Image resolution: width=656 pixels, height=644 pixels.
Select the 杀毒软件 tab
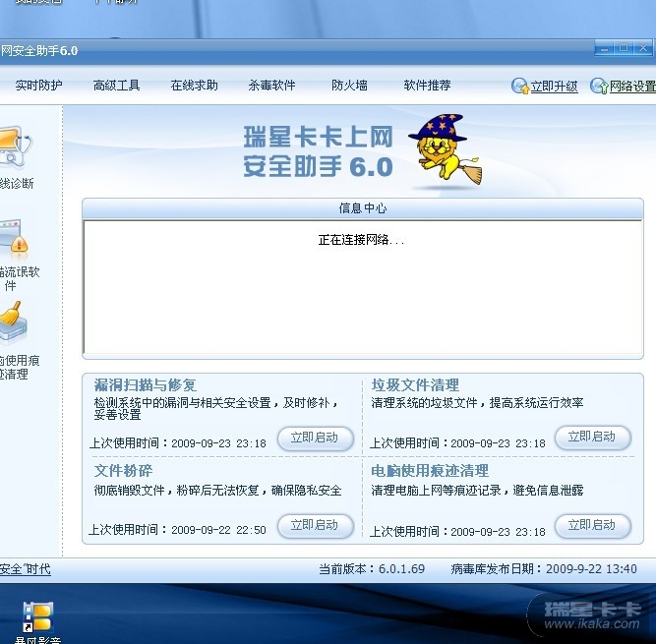(271, 86)
